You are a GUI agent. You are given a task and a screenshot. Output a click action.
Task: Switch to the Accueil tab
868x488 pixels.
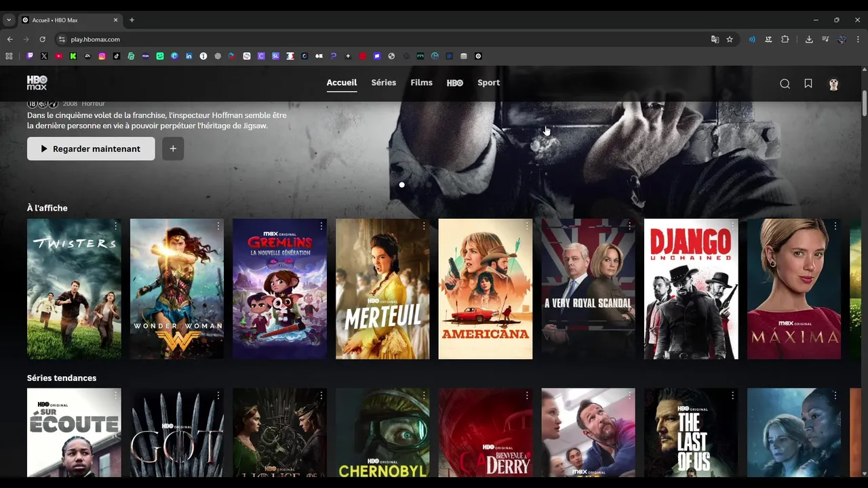342,83
